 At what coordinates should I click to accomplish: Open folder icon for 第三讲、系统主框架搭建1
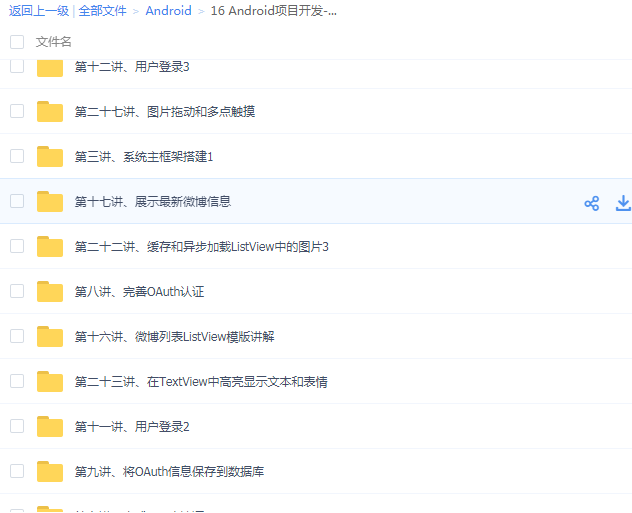(x=50, y=157)
